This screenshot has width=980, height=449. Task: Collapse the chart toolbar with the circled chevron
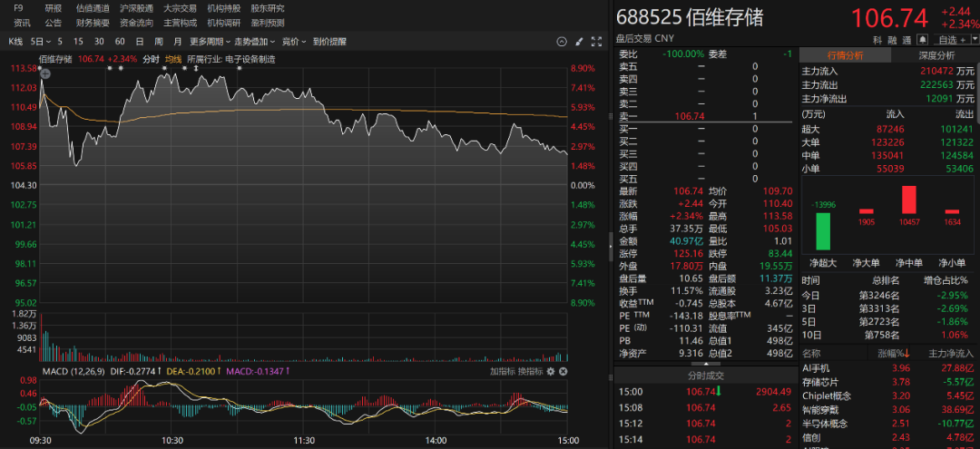562,42
